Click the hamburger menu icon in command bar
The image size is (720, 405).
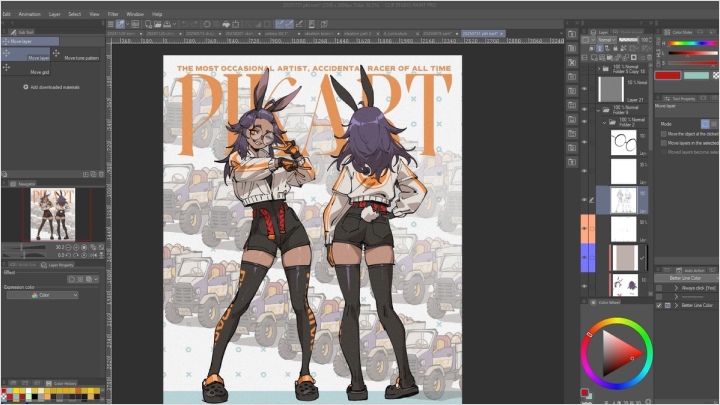coord(111,24)
